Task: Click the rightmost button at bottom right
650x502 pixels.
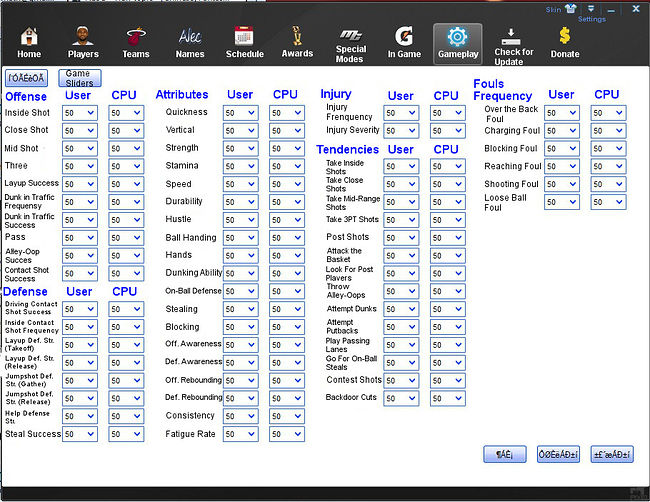Action: [611, 454]
